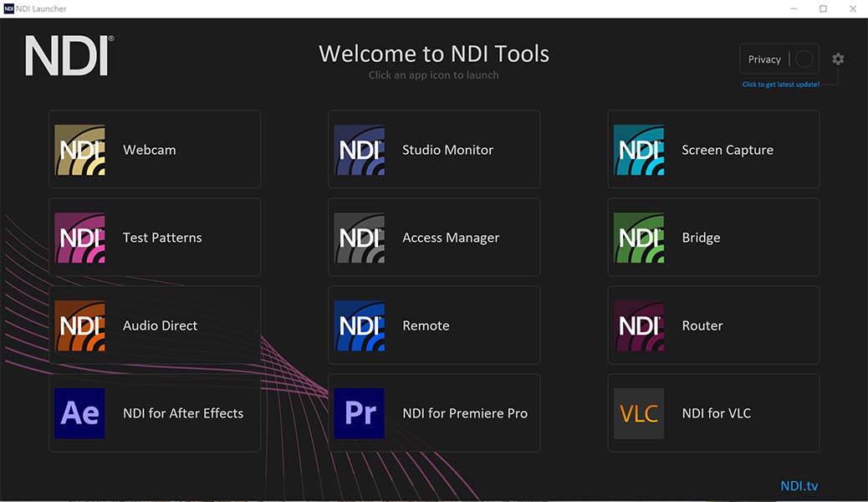868x502 pixels.
Task: Close the NDI Launcher window
Action: 853,9
